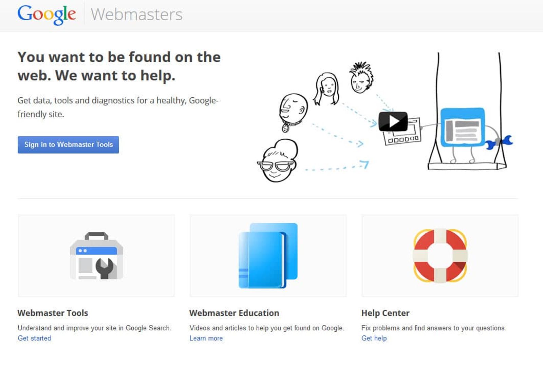Click the blue wrench in the illustration
The image size is (543, 392).
click(499, 142)
